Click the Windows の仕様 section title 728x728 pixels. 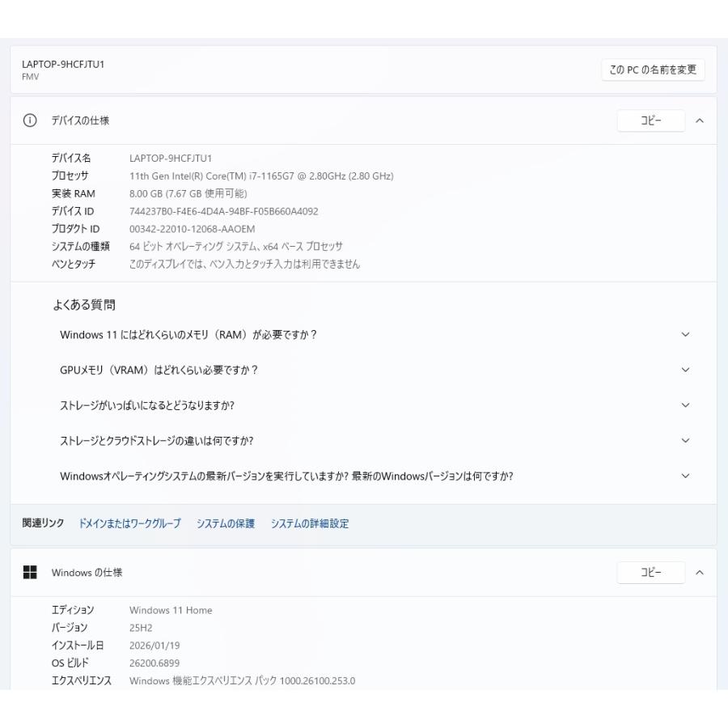pyautogui.click(x=87, y=573)
